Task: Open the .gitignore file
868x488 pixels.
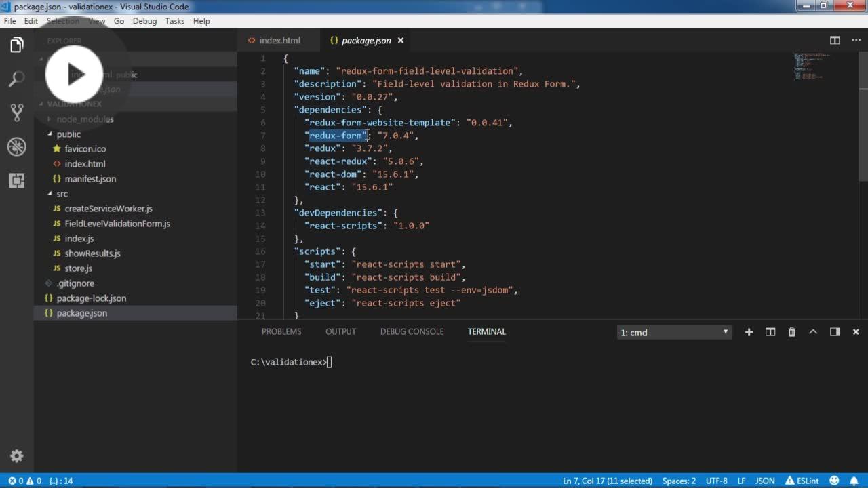Action: (x=75, y=283)
